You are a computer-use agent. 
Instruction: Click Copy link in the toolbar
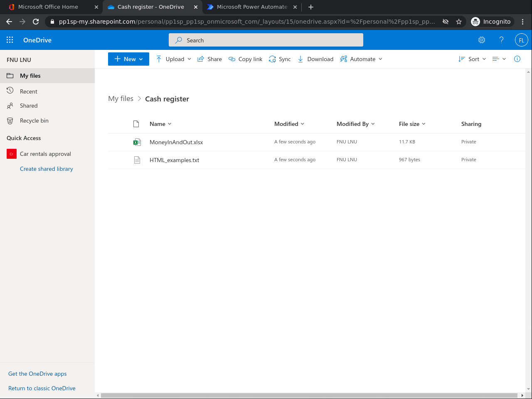tap(246, 59)
